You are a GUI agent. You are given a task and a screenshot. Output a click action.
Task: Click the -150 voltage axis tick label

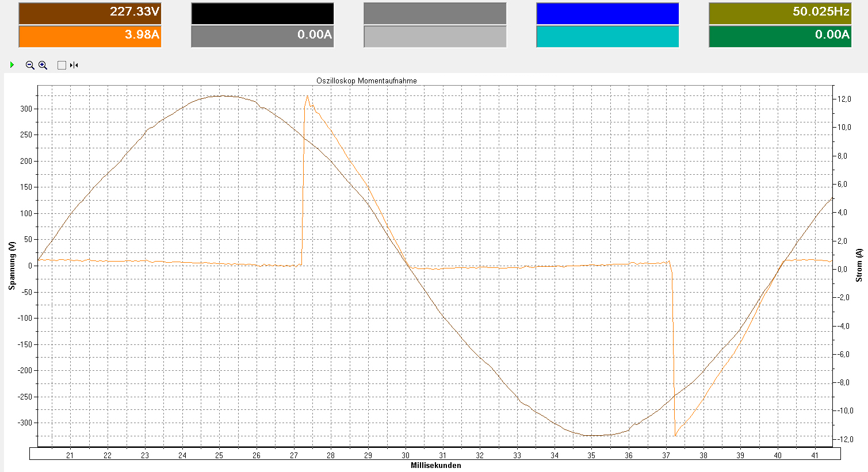coord(25,344)
